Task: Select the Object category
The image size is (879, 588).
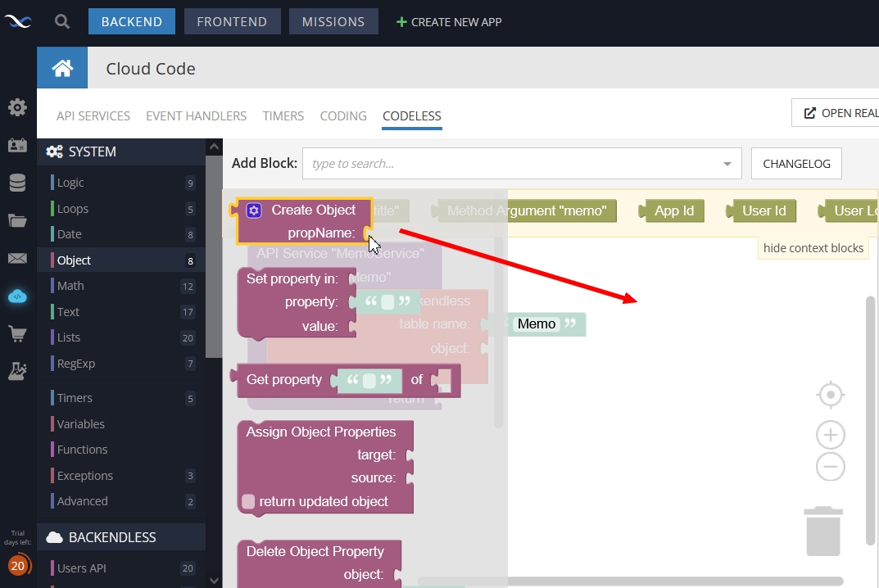Action: click(x=121, y=260)
